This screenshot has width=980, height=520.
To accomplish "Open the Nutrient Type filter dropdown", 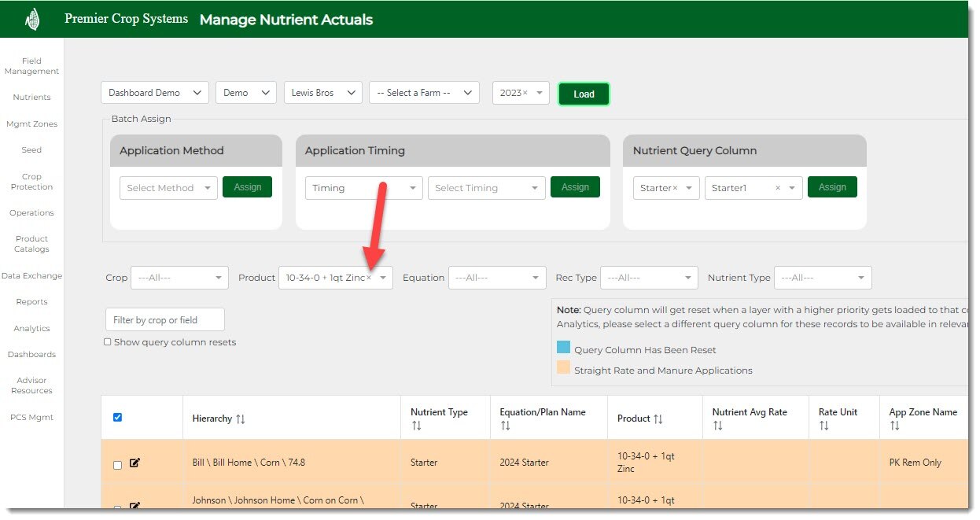I will coord(823,278).
